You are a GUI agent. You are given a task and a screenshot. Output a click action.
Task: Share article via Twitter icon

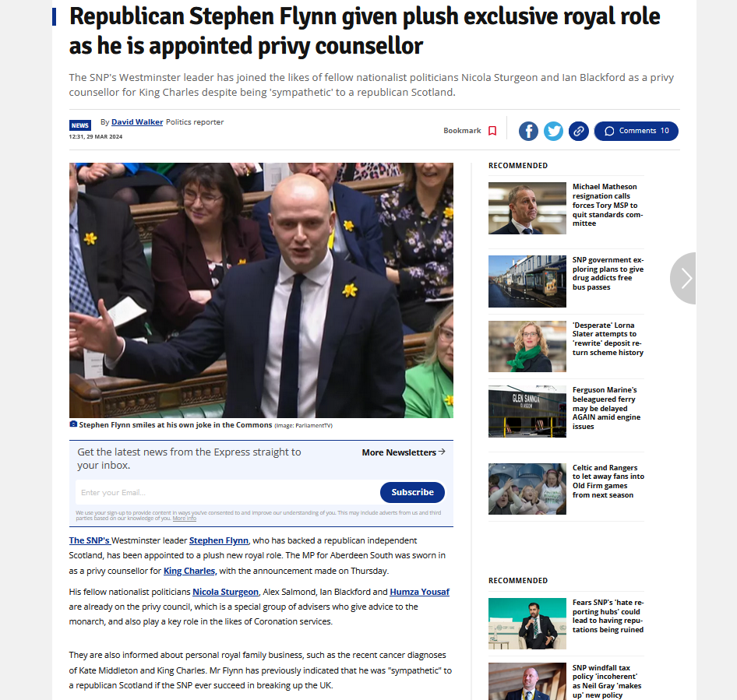553,131
